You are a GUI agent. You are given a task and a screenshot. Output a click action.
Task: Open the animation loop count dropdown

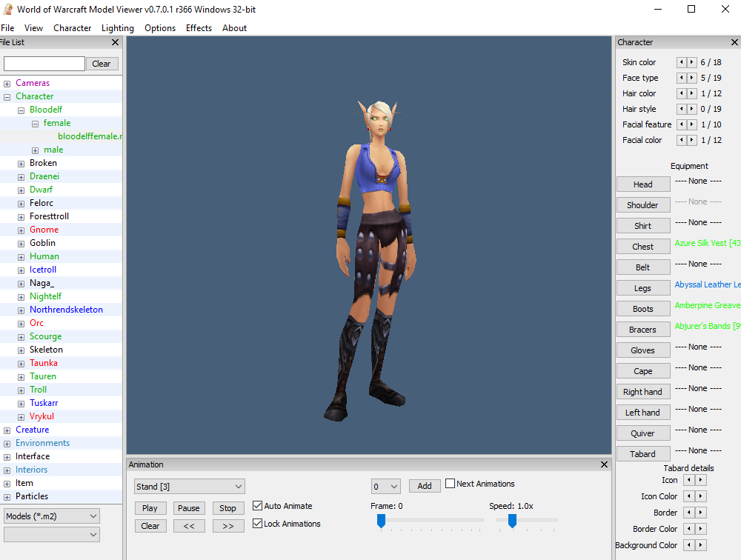pyautogui.click(x=386, y=486)
